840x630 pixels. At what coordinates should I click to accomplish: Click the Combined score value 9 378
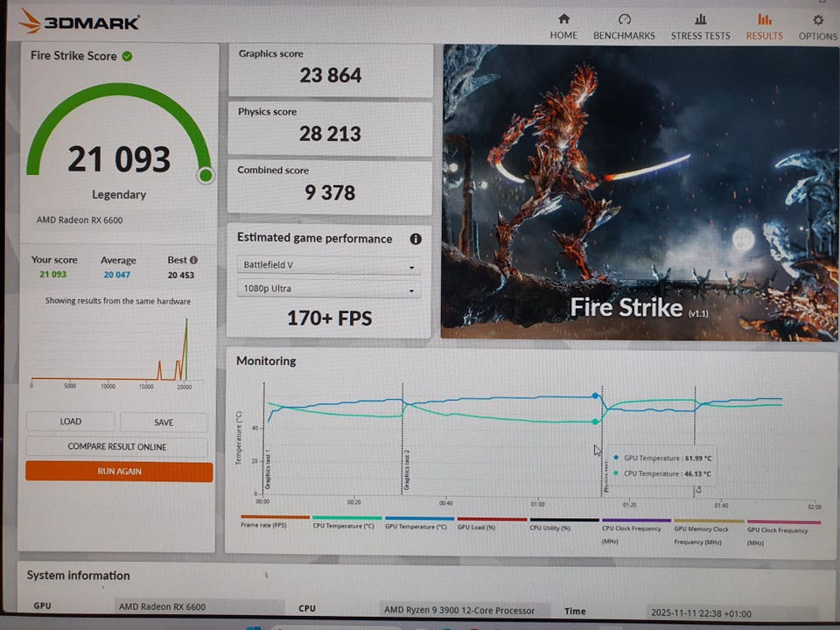tap(330, 192)
